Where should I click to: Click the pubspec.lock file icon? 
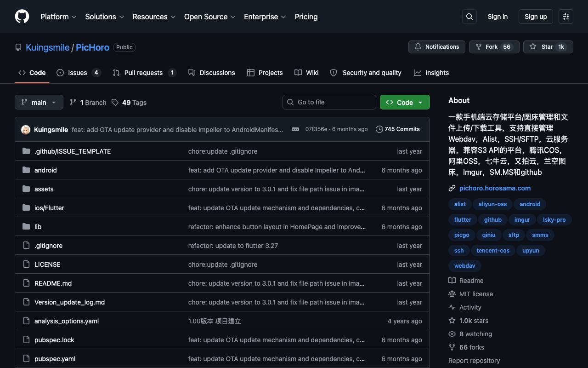(26, 339)
